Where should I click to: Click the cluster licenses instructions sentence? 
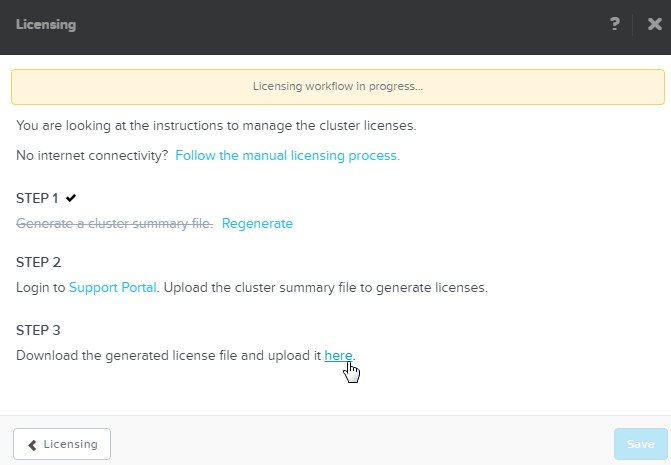tap(215, 125)
